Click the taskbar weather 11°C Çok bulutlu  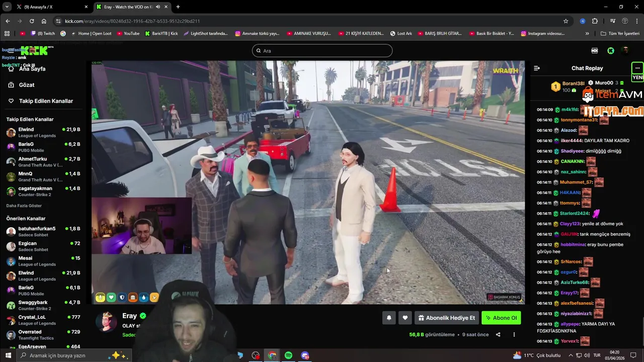(x=537, y=355)
